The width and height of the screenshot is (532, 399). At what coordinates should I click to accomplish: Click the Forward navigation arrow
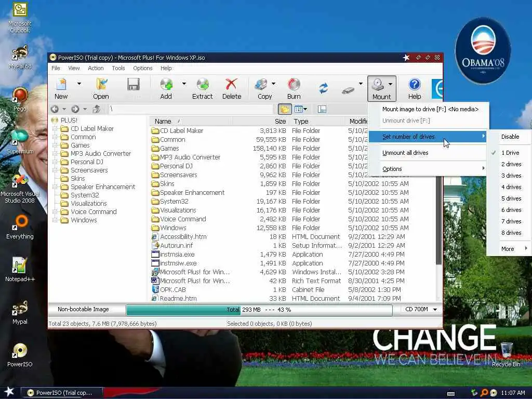pos(75,109)
